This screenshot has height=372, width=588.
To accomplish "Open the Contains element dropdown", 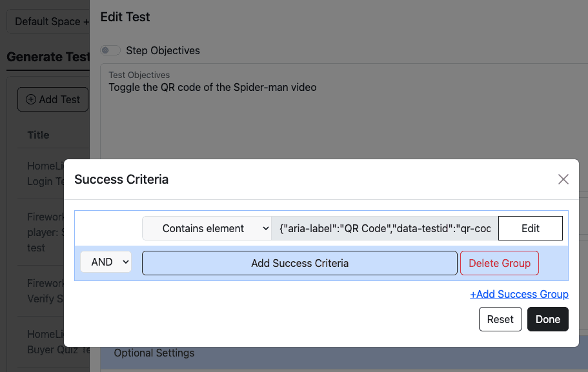I will 207,228.
